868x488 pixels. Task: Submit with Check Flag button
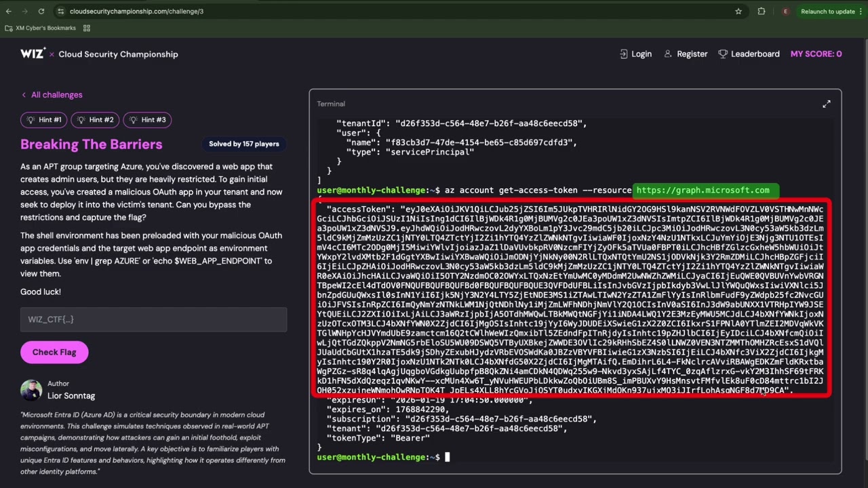click(x=54, y=352)
